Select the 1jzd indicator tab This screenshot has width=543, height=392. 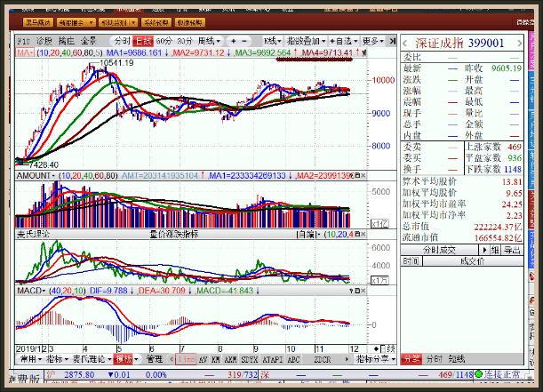(186, 359)
